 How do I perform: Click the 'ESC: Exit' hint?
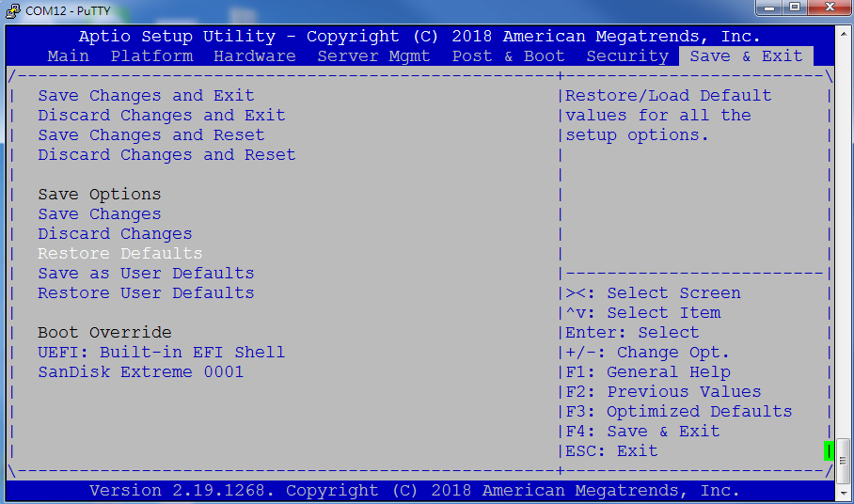coord(611,451)
